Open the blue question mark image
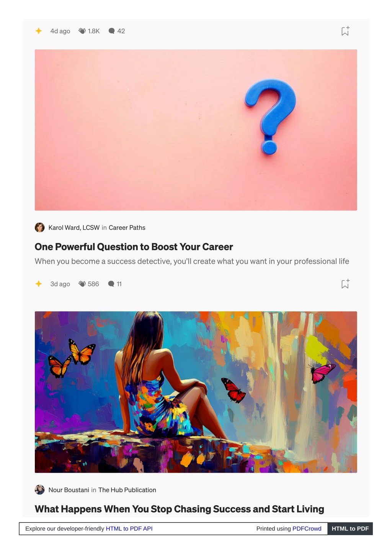Viewport: 392px width, 555px height. 196,130
